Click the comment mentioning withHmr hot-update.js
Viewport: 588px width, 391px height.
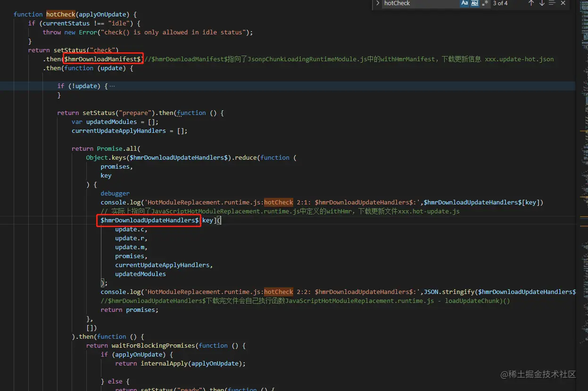pyautogui.click(x=280, y=212)
